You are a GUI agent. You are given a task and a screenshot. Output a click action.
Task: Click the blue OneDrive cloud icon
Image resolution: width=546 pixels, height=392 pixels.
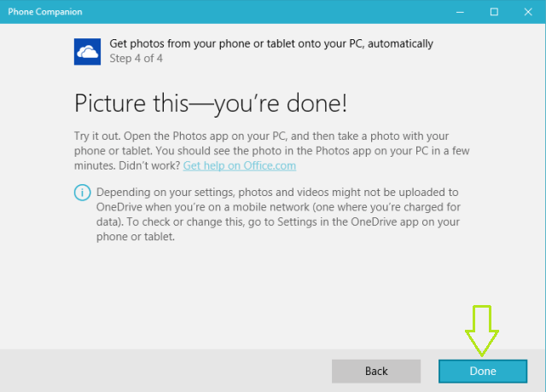point(87,52)
